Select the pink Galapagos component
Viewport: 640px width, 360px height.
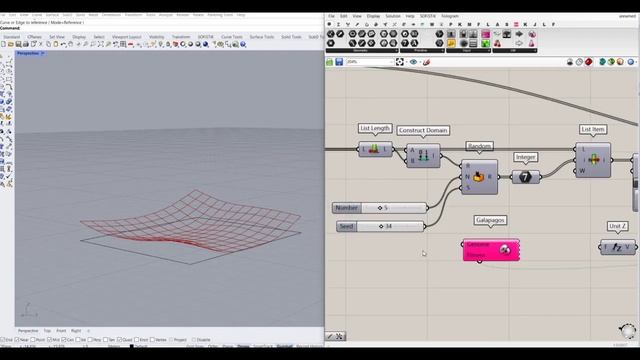[x=491, y=250]
